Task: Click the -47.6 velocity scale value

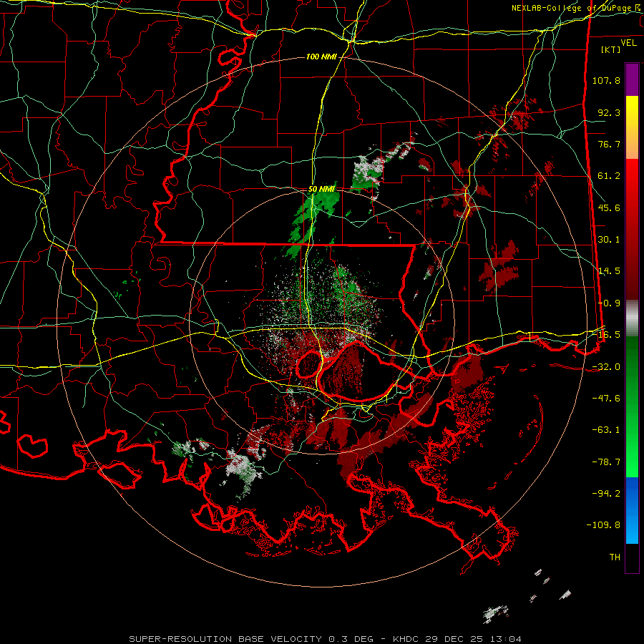Action: click(x=606, y=399)
